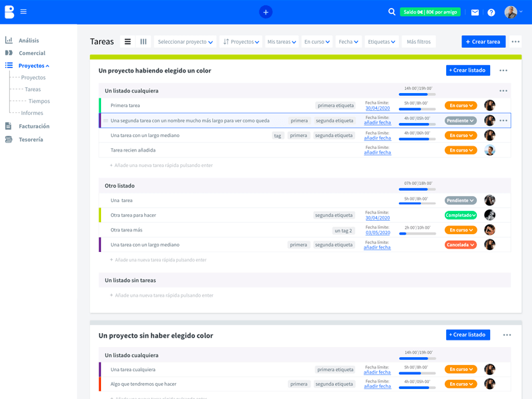
Task: Select Tiempos in sidebar submenu
Action: click(x=39, y=101)
